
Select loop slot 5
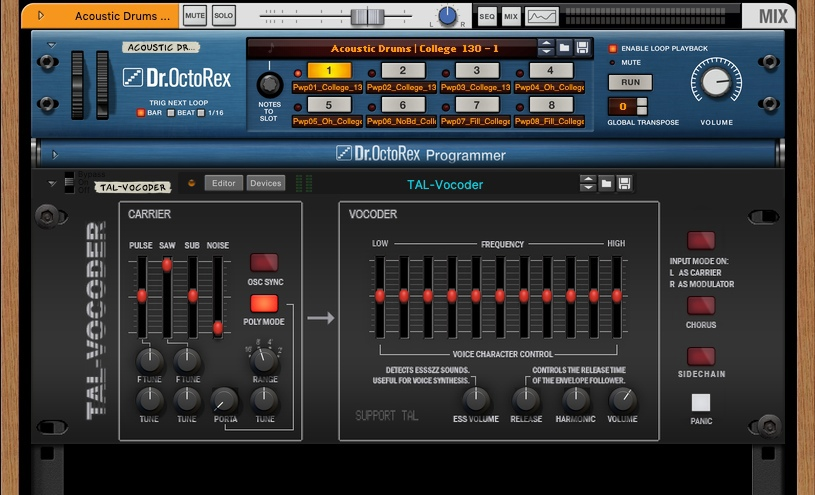328,105
